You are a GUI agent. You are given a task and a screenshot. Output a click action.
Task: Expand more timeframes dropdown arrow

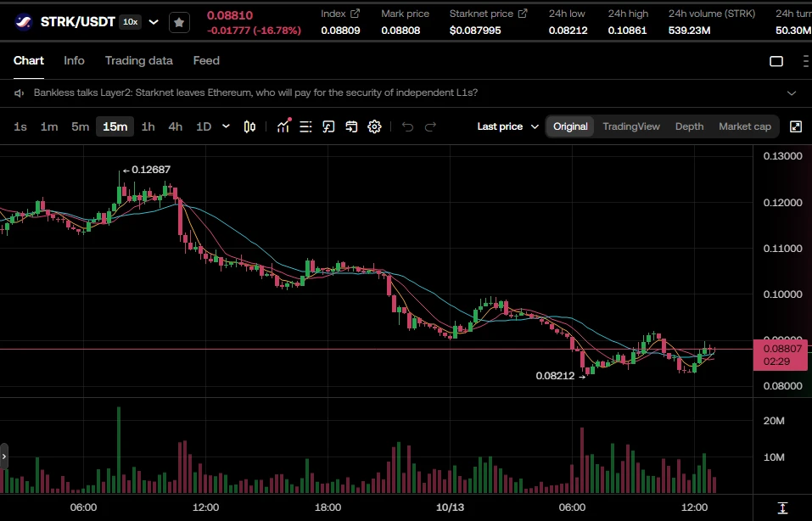(226, 126)
